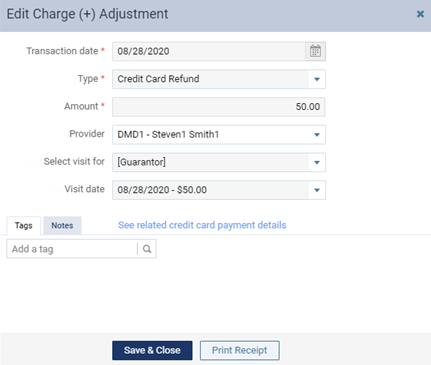Screen dimensions: 431x365
Task: Open the transaction date calendar picker
Action: [315, 51]
